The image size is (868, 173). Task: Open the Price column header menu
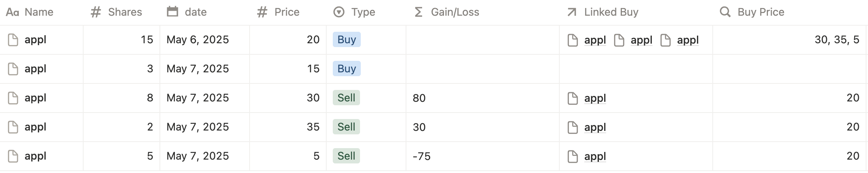pyautogui.click(x=286, y=12)
